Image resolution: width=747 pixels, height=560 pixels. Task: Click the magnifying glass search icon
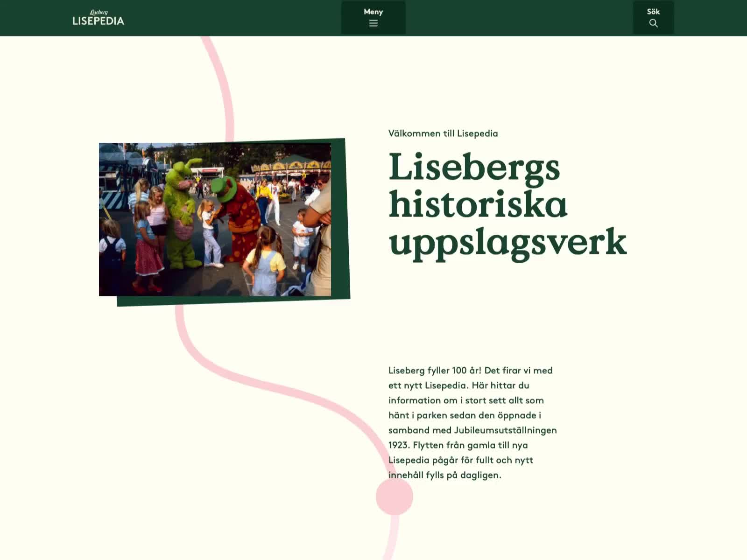(x=653, y=23)
